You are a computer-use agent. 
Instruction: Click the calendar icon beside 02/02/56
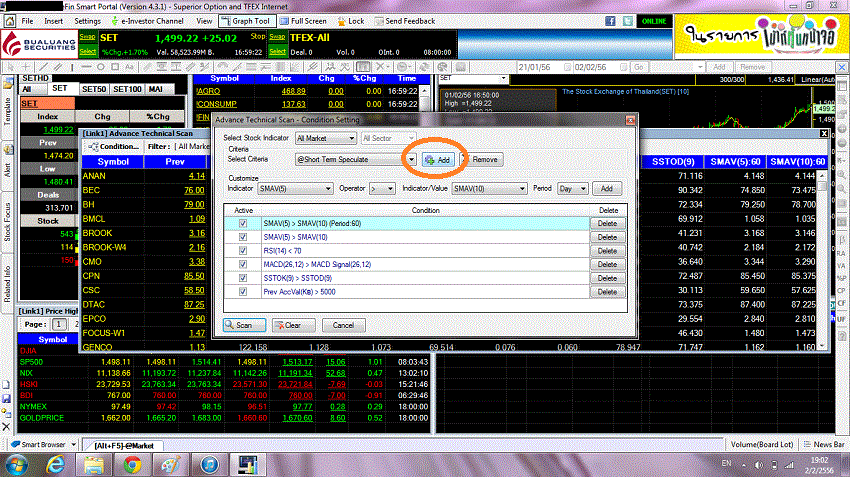[624, 67]
